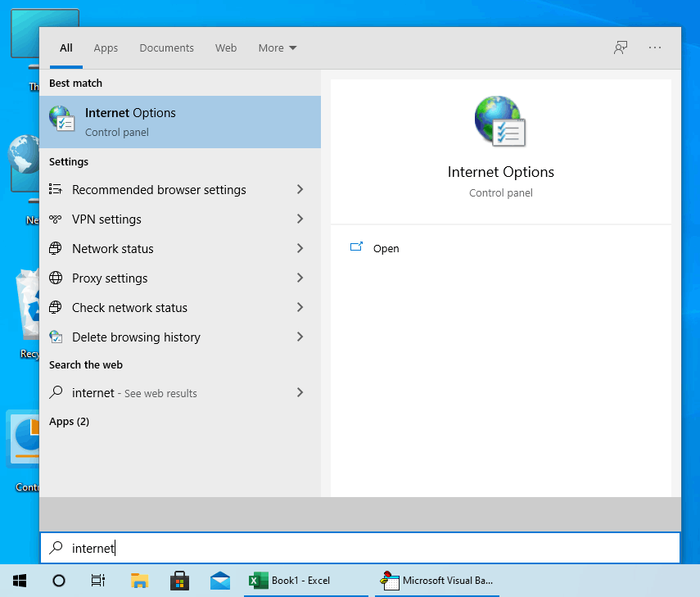This screenshot has width=700, height=597.
Task: Click the large Internet Options preview icon
Action: [500, 121]
